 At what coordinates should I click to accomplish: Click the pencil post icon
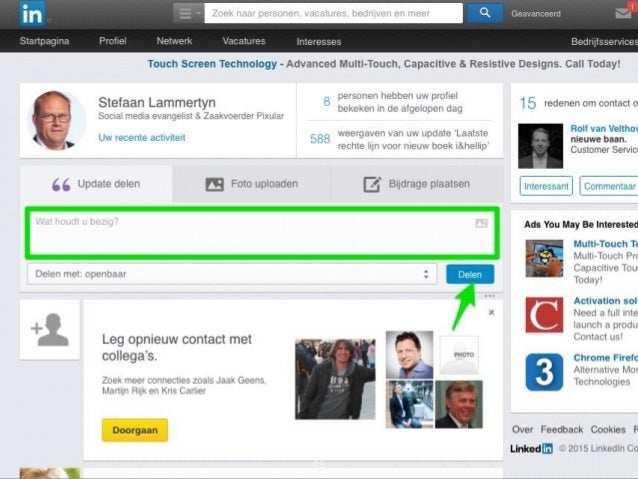(x=372, y=184)
